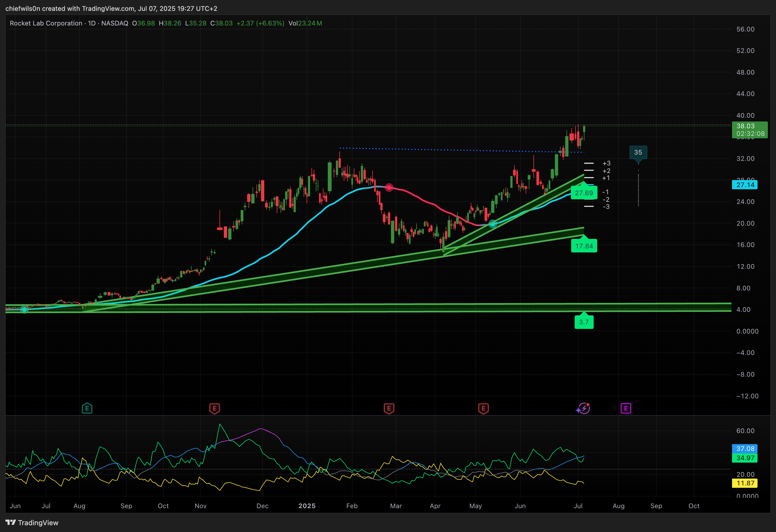The image size is (776, 532).
Task: Click the 60.00 indicator axis label
Action: [x=745, y=431]
